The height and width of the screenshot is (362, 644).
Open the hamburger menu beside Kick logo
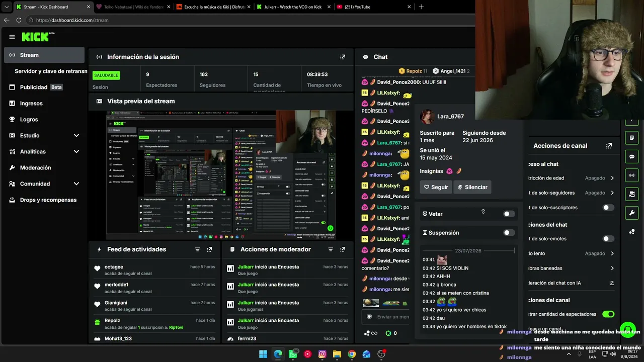(12, 37)
